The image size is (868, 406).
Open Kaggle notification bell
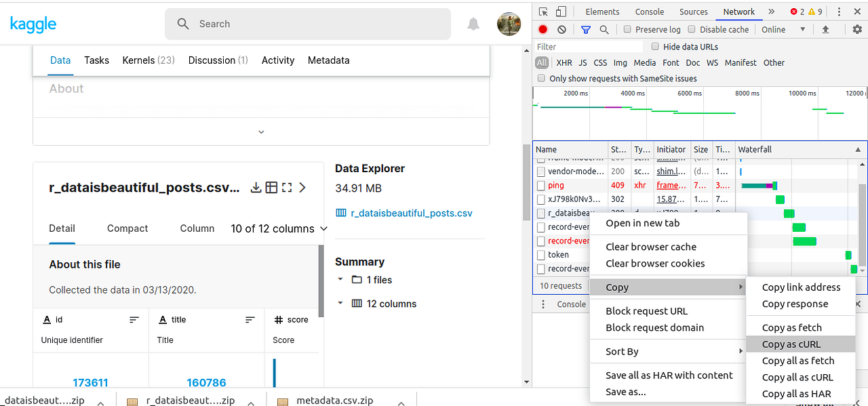click(473, 24)
